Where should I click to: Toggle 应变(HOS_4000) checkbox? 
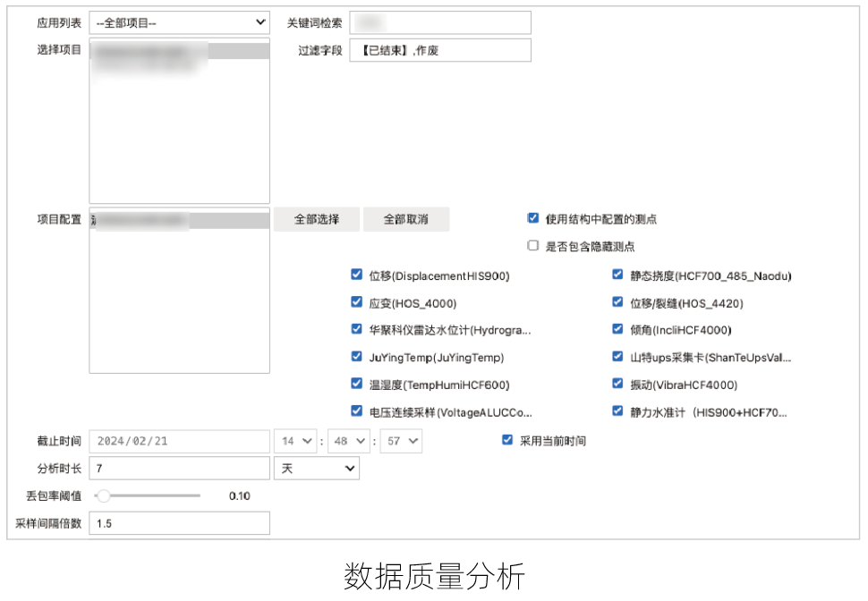coord(357,302)
